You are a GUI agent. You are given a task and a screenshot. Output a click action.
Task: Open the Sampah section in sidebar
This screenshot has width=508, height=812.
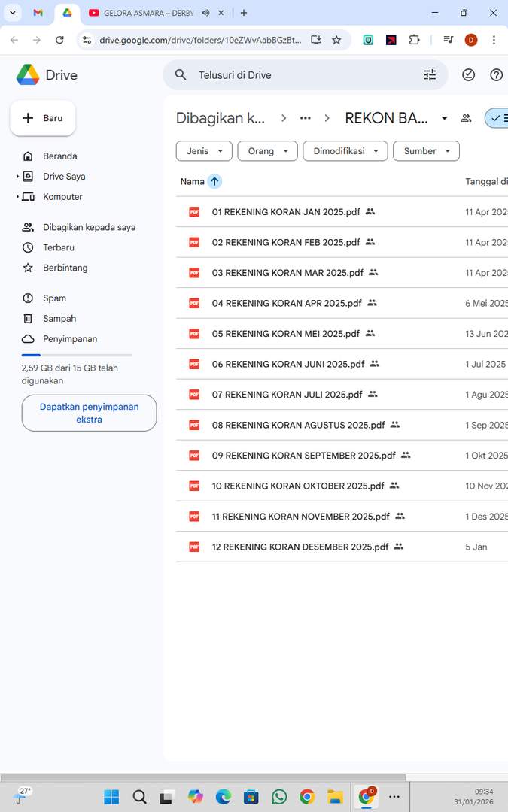point(59,319)
